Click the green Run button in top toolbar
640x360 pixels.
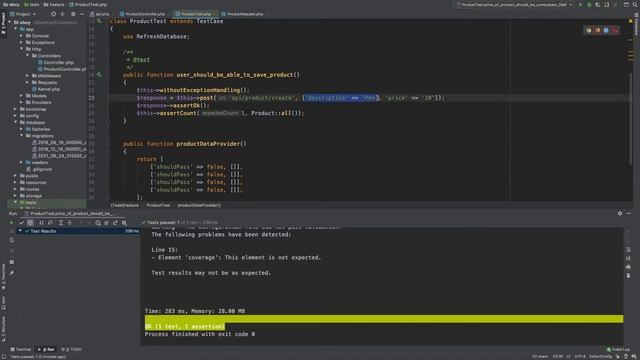[x=580, y=4]
